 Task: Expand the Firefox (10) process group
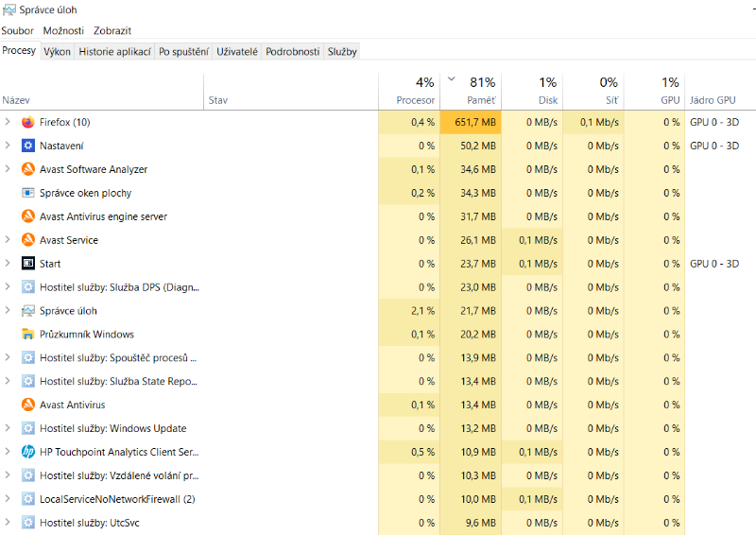(x=8, y=122)
